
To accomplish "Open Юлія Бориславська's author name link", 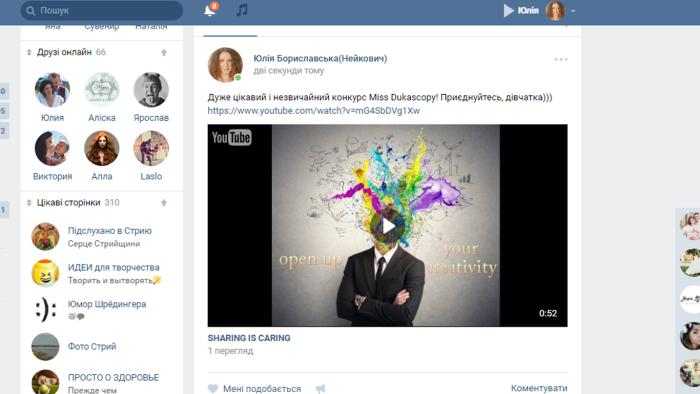I will tap(320, 58).
